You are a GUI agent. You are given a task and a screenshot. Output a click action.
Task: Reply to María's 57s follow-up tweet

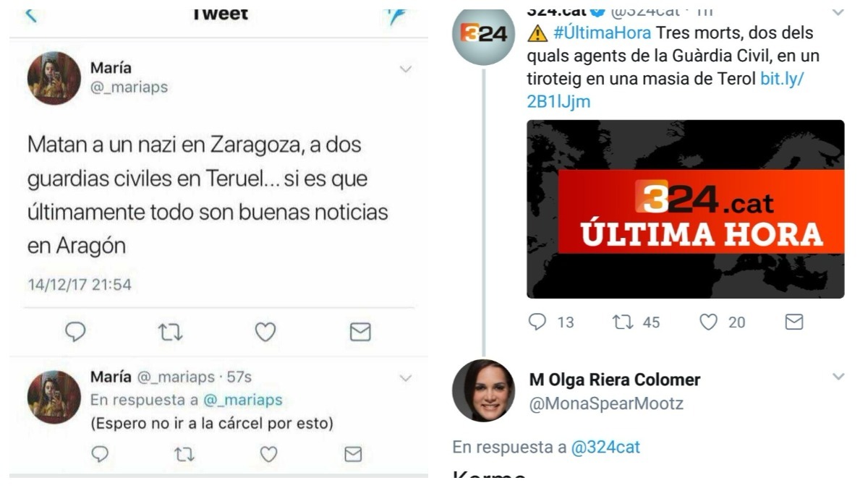[101, 453]
